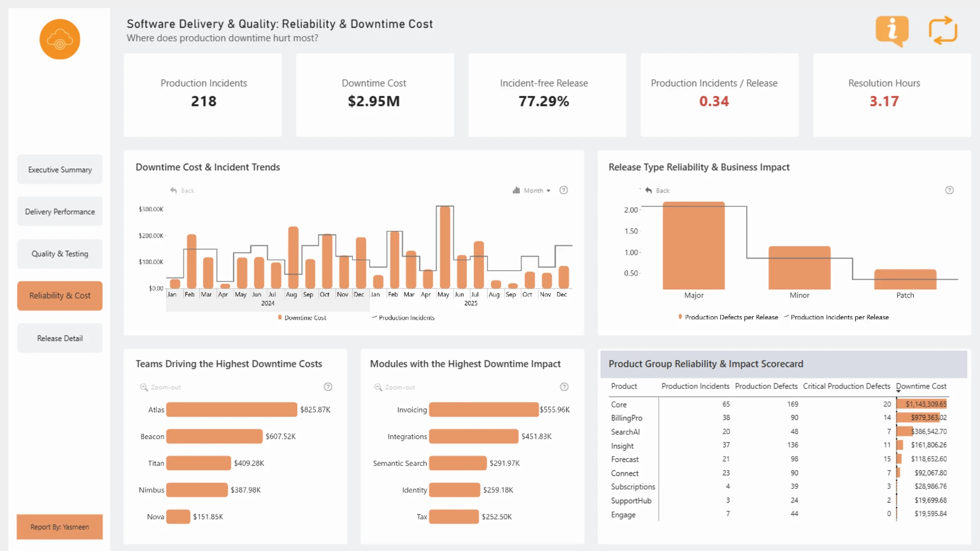Open Release Detail page
The image size is (980, 551).
pyautogui.click(x=60, y=338)
